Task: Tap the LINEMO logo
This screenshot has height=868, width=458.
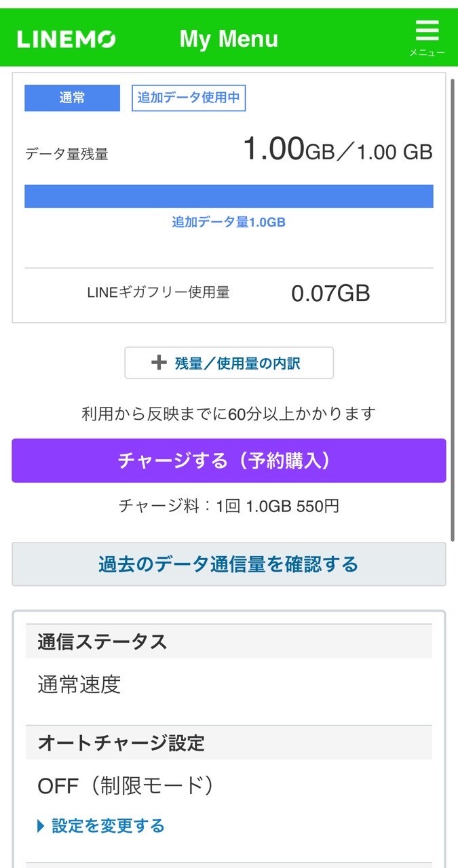Action: coord(66,39)
